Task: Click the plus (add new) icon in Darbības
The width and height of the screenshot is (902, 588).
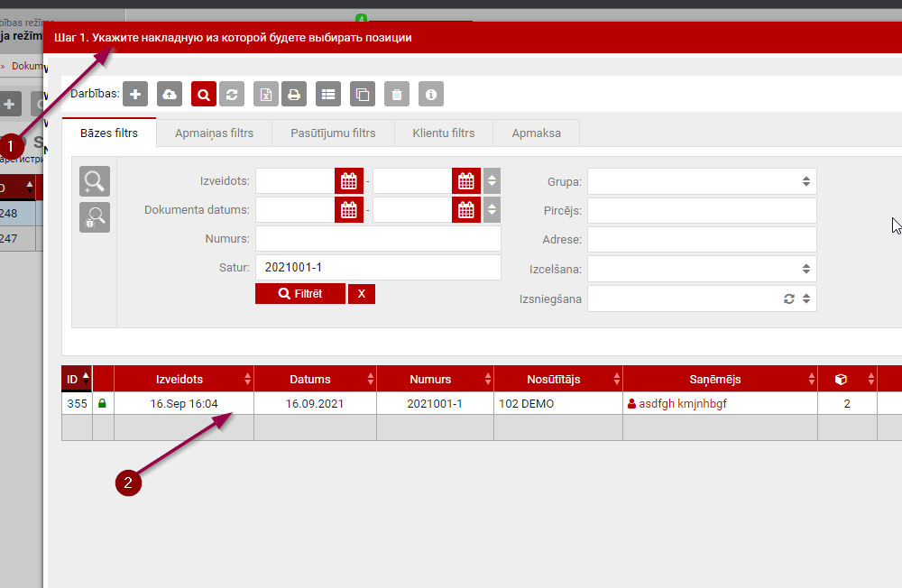Action: (x=135, y=94)
